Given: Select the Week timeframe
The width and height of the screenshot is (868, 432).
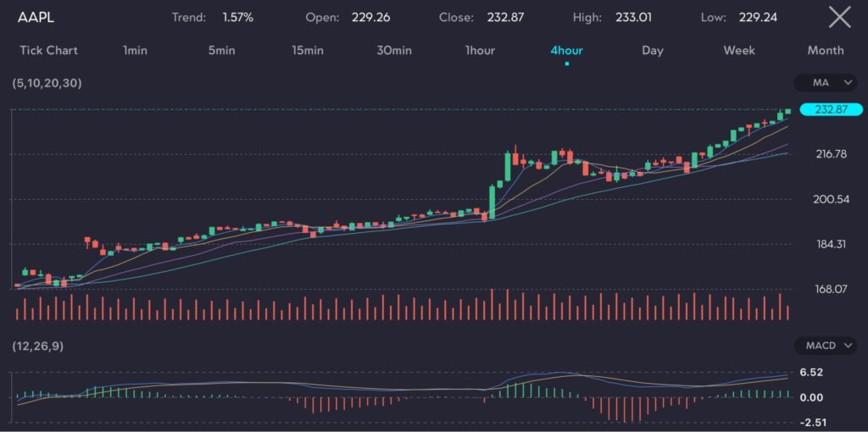Looking at the screenshot, I should (x=739, y=51).
